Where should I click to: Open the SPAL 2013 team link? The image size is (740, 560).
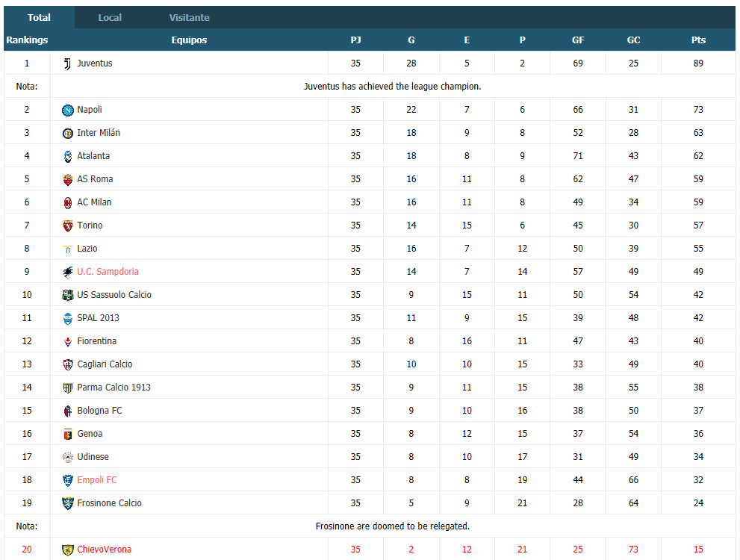pos(98,317)
